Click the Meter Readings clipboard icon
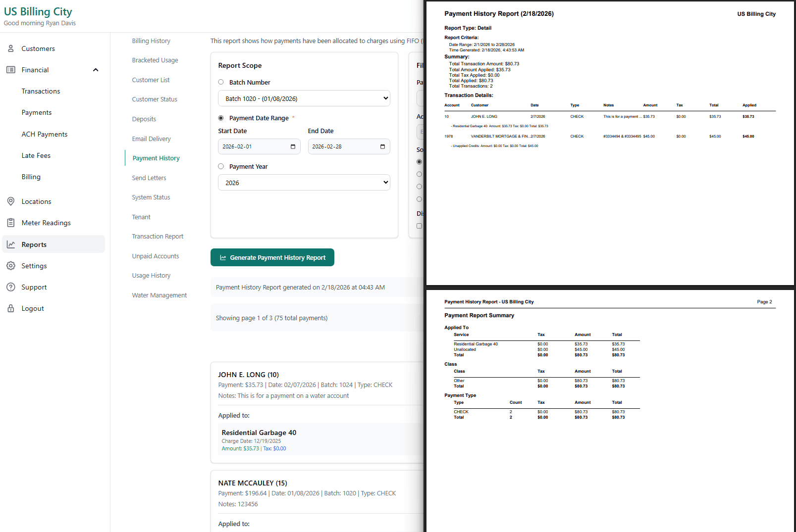The height and width of the screenshot is (532, 796). [11, 223]
